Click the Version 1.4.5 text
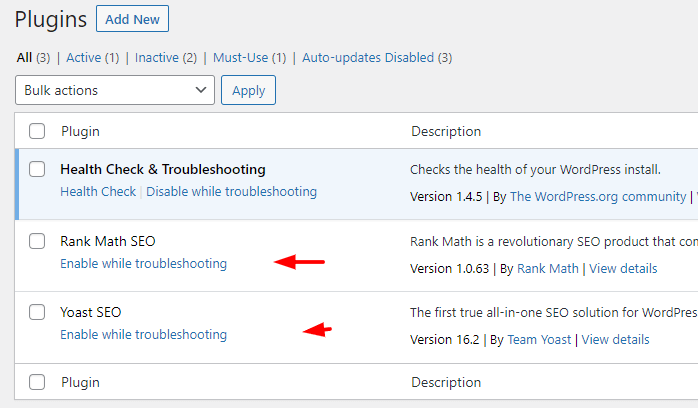Viewport: 698px width, 408px height. tap(446, 197)
